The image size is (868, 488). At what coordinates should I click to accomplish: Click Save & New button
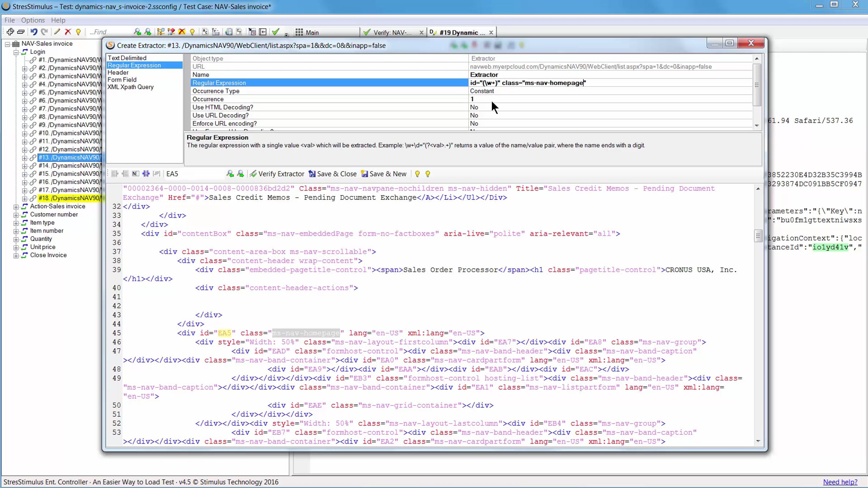384,174
